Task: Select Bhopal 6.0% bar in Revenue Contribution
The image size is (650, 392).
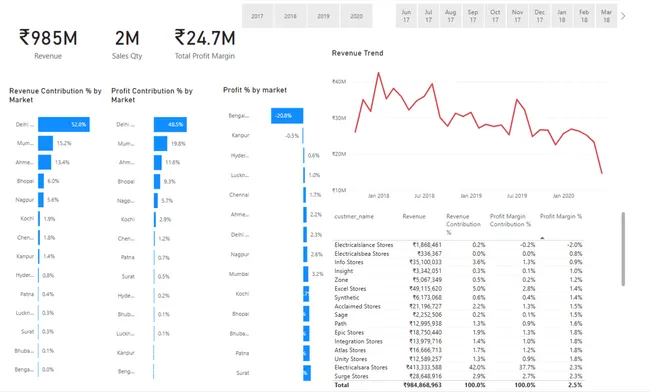Action: pos(41,181)
